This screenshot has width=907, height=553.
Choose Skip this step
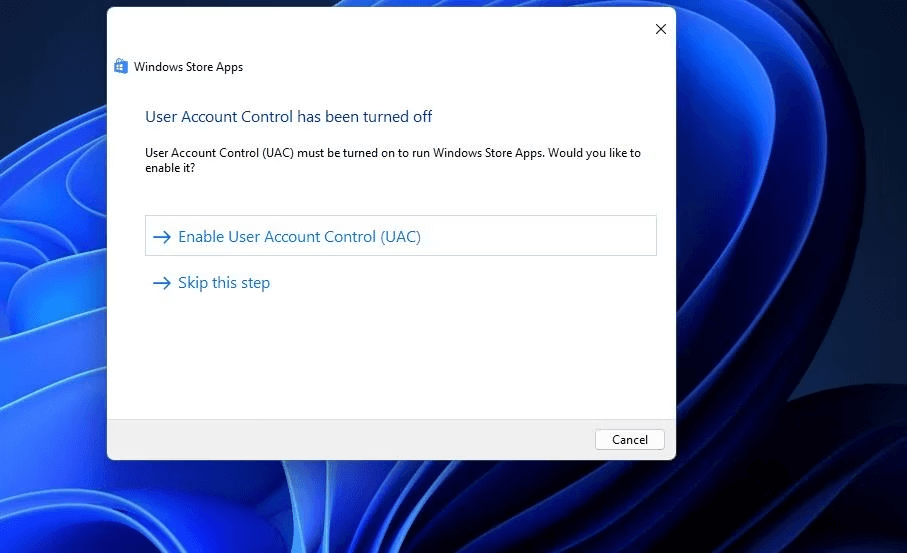pyautogui.click(x=223, y=283)
